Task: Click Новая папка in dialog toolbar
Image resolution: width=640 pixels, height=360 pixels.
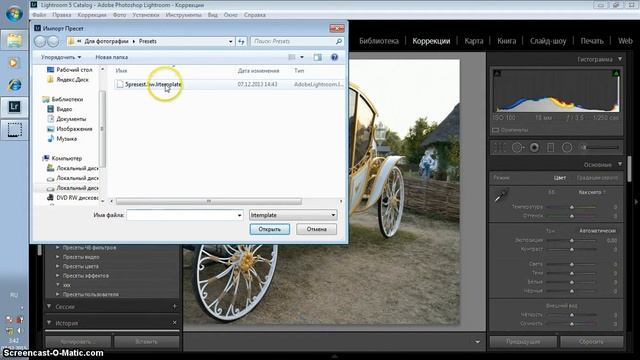Action: point(111,57)
